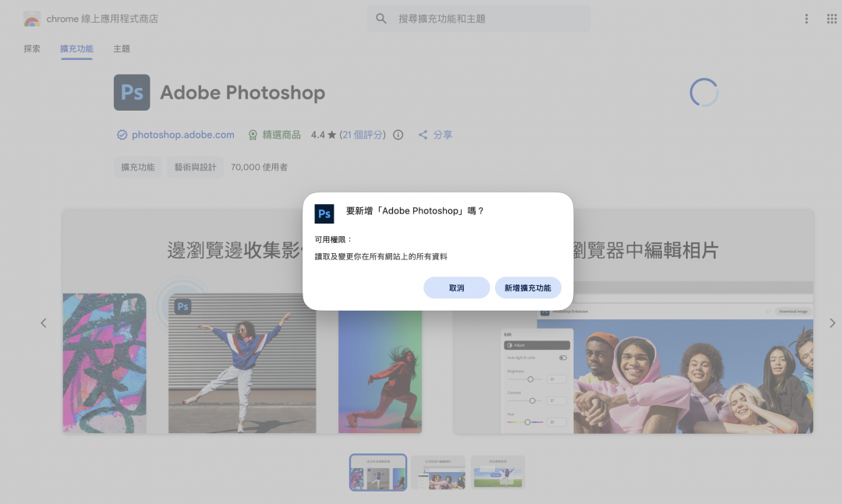This screenshot has height=504, width=842.
Task: Click the ratings info circle icon
Action: click(x=398, y=135)
